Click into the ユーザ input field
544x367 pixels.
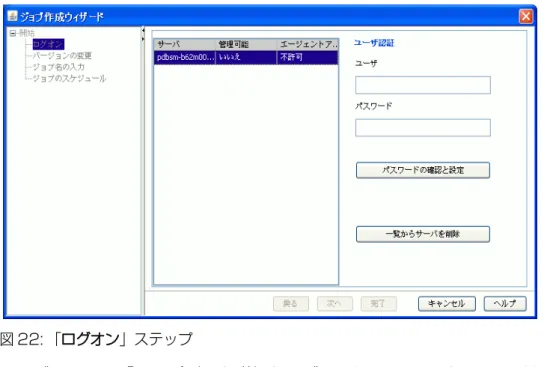[x=423, y=85]
